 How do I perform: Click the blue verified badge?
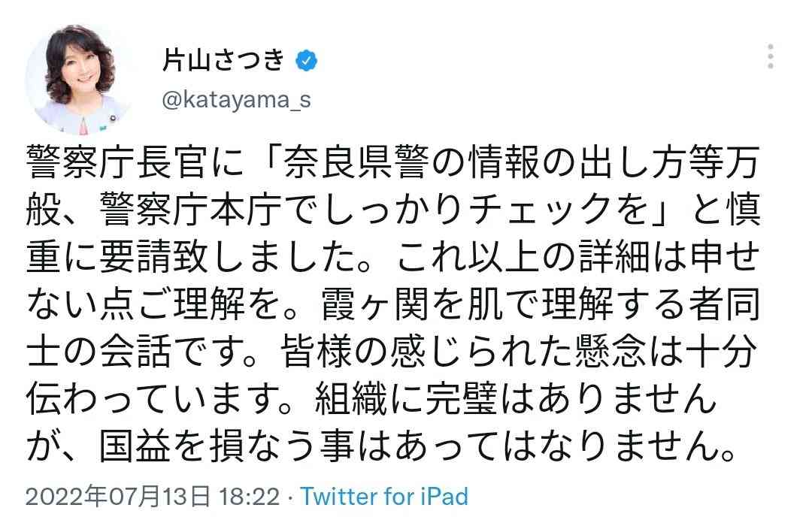click(304, 62)
